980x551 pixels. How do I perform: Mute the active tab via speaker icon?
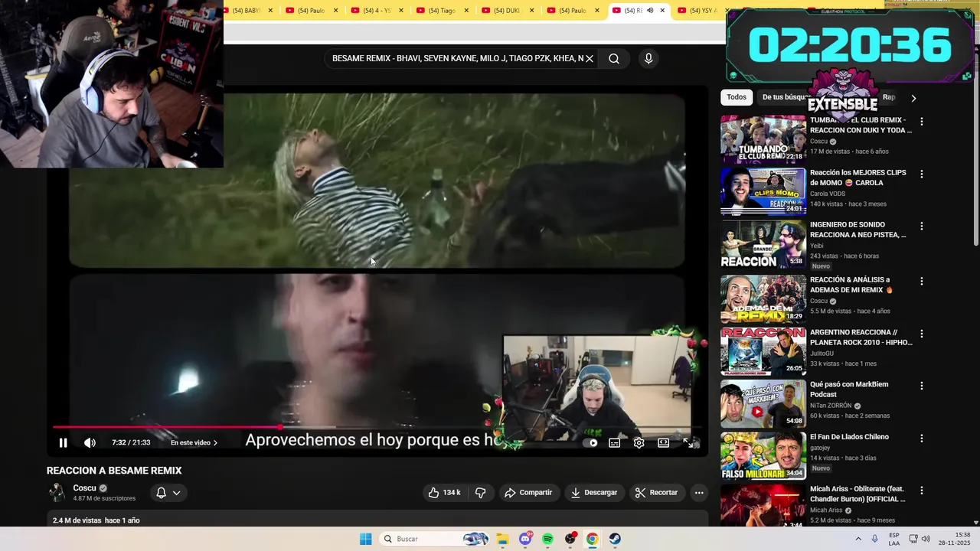point(650,11)
